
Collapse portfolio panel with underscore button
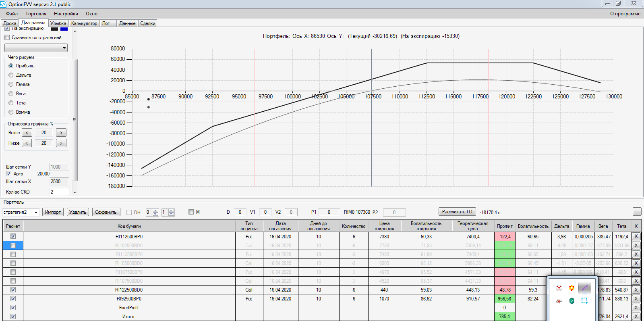pyautogui.click(x=637, y=212)
